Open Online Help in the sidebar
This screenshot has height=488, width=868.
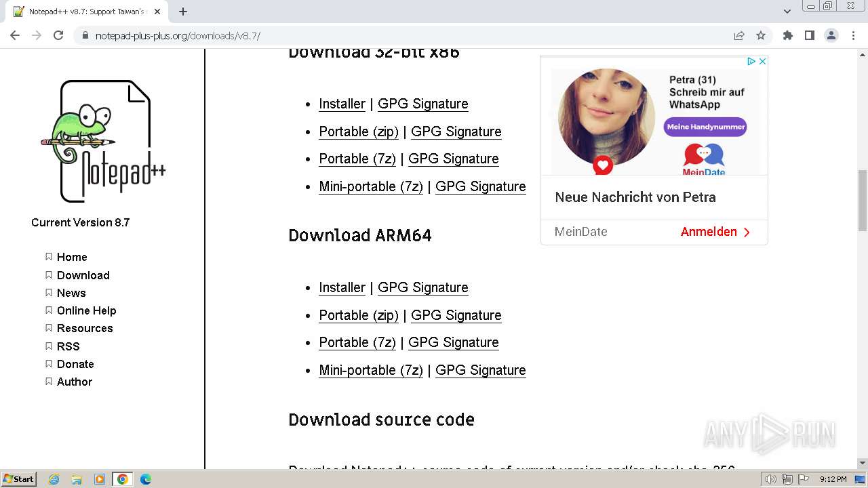[x=86, y=310]
